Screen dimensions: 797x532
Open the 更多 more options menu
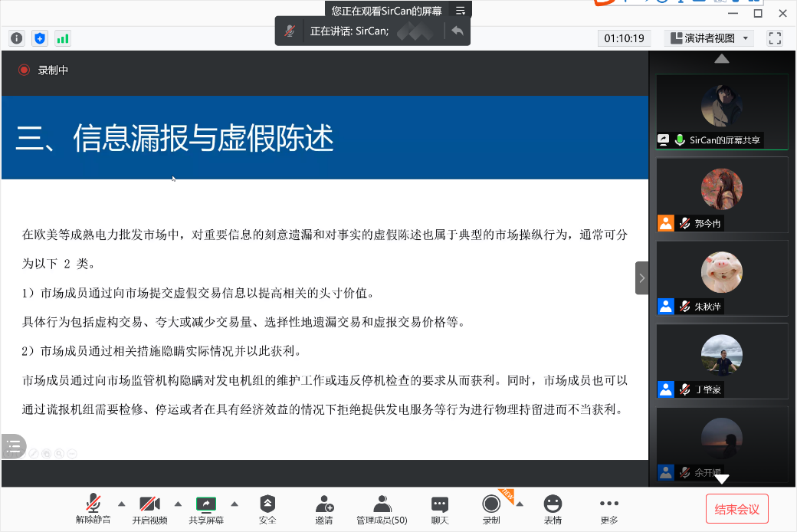click(x=608, y=510)
